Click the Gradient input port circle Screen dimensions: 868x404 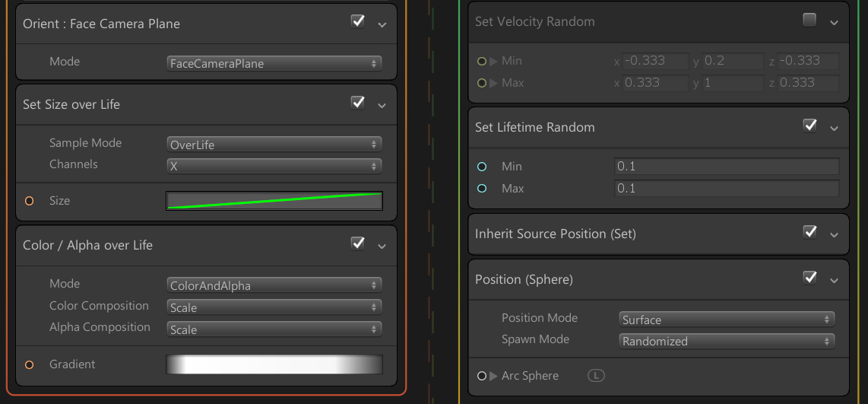[30, 364]
